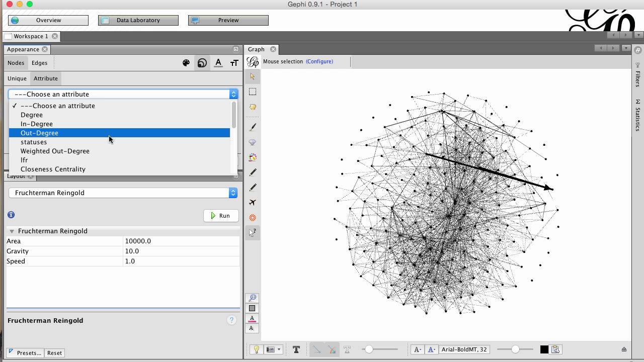The height and width of the screenshot is (362, 644).
Task: Edit the Gravity value 10.0
Action: coord(181,251)
